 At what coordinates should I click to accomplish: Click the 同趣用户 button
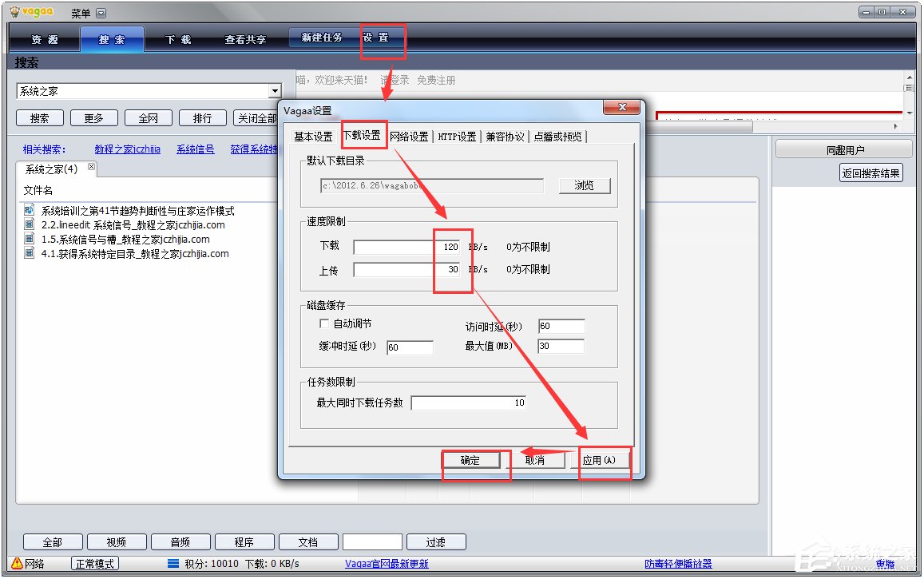click(x=844, y=150)
